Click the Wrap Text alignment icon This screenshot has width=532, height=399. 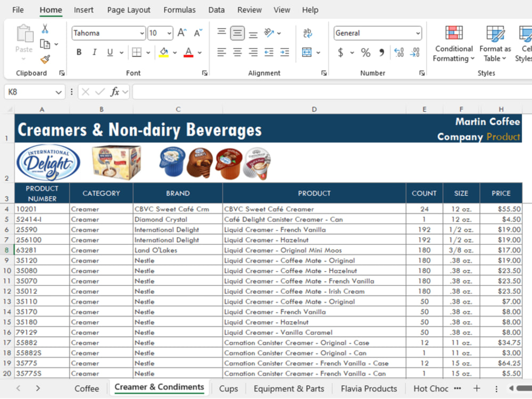click(307, 33)
